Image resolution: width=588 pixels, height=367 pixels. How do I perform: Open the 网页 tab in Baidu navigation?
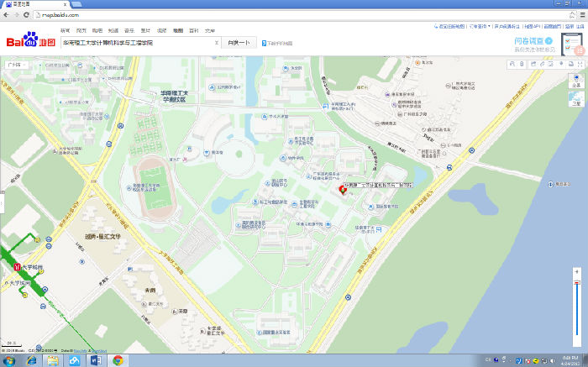pos(81,29)
